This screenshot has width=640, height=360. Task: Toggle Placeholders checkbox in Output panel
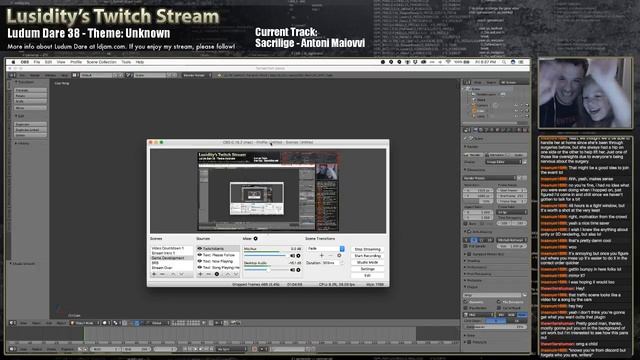coord(466,308)
